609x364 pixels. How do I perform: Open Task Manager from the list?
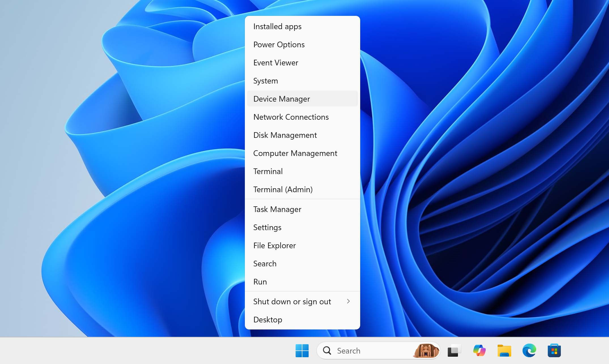click(277, 209)
